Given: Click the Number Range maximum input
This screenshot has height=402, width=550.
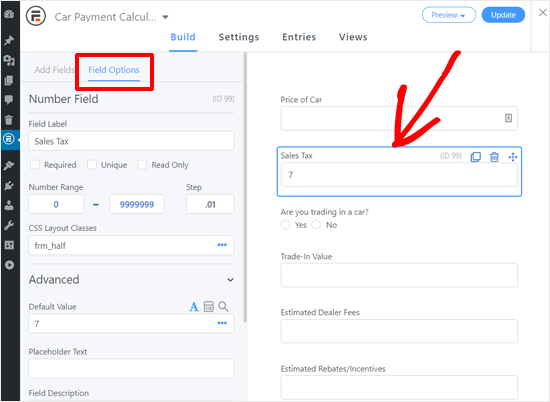Looking at the screenshot, I should coord(137,204).
